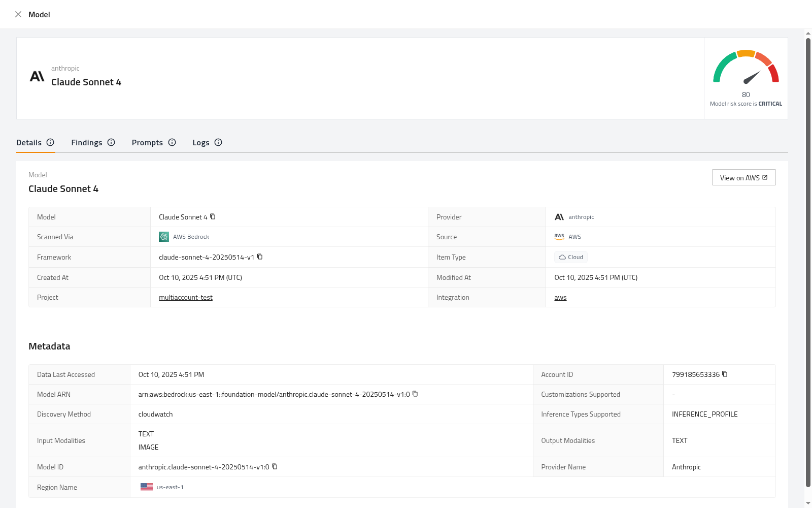Image resolution: width=812 pixels, height=508 pixels.
Task: Click the Customizations Supported label
Action: tap(581, 394)
